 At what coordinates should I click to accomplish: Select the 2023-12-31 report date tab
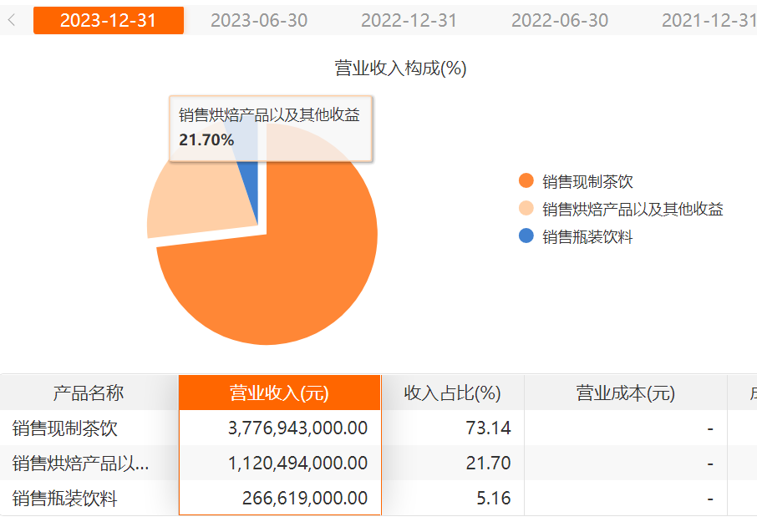(x=109, y=20)
